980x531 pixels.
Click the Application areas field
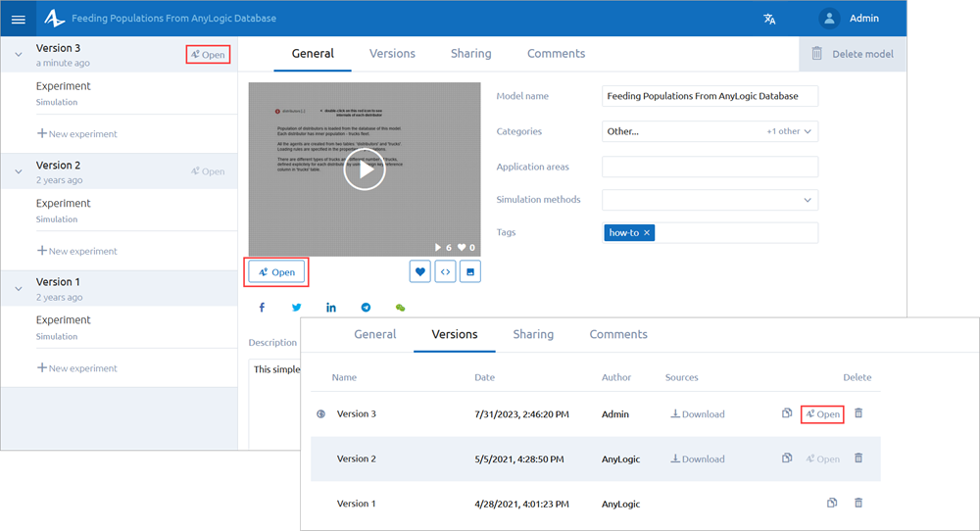(x=710, y=167)
